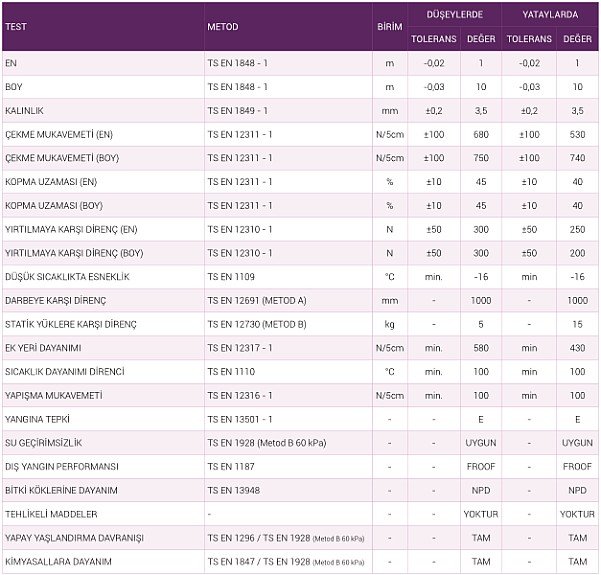Select the YAPAY YAŞLANDIRMA DAVRANIŞI row label
The width and height of the screenshot is (601, 575).
coord(72,538)
